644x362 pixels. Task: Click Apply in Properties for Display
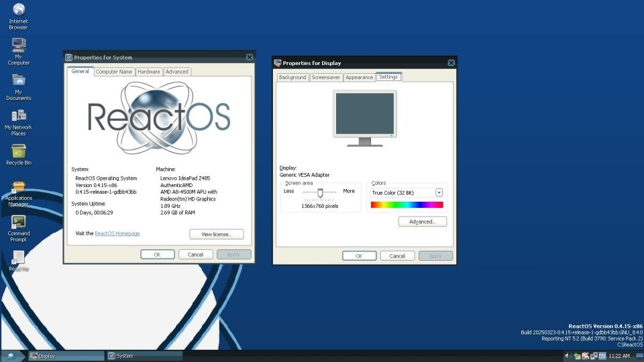(435, 255)
